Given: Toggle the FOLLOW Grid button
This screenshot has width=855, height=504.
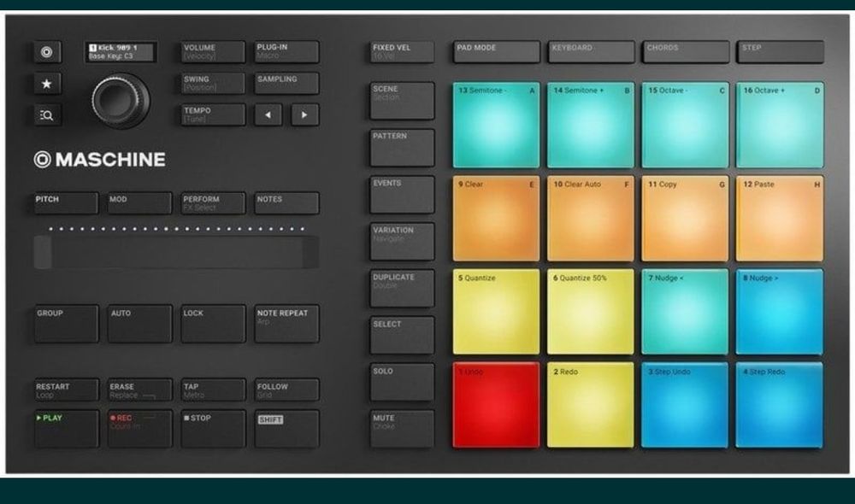Looking at the screenshot, I should tap(286, 390).
